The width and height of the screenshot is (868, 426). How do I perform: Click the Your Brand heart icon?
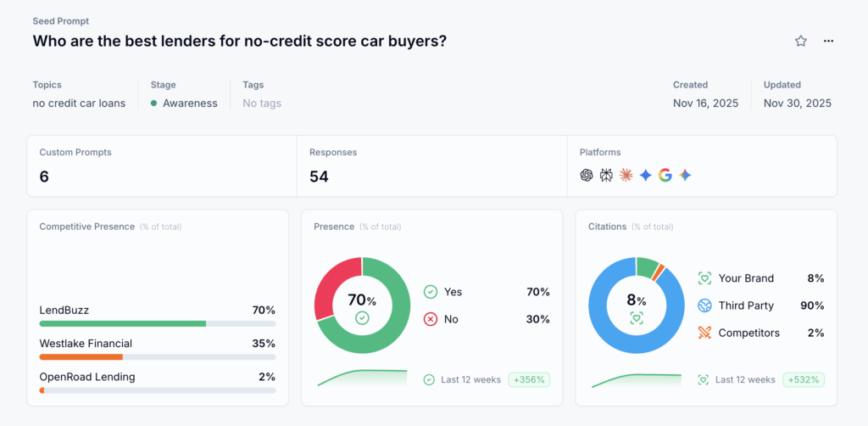[x=704, y=278]
